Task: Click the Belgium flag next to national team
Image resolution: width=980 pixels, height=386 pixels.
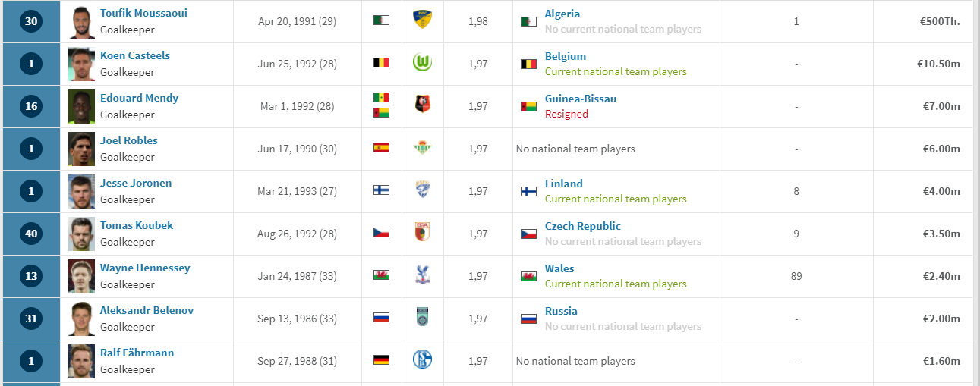Action: point(528,64)
